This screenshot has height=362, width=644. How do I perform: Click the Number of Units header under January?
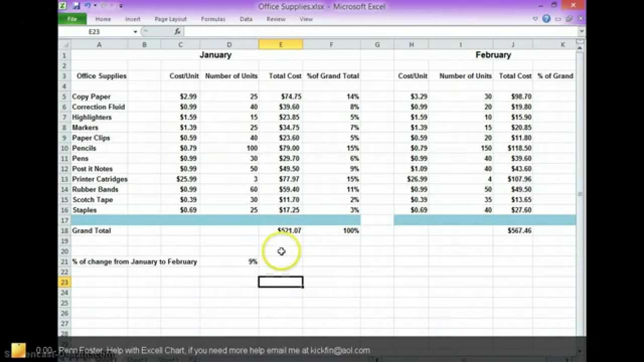230,76
